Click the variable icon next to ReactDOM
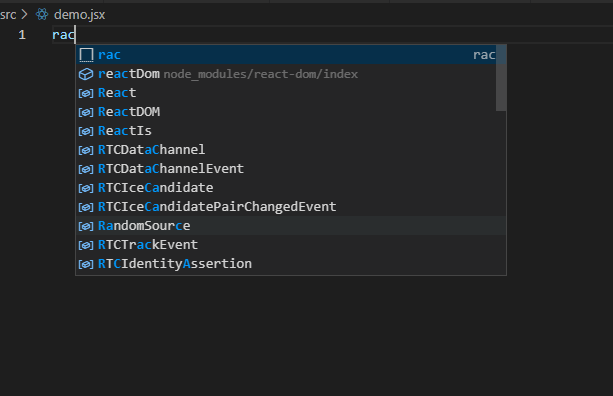 click(86, 112)
